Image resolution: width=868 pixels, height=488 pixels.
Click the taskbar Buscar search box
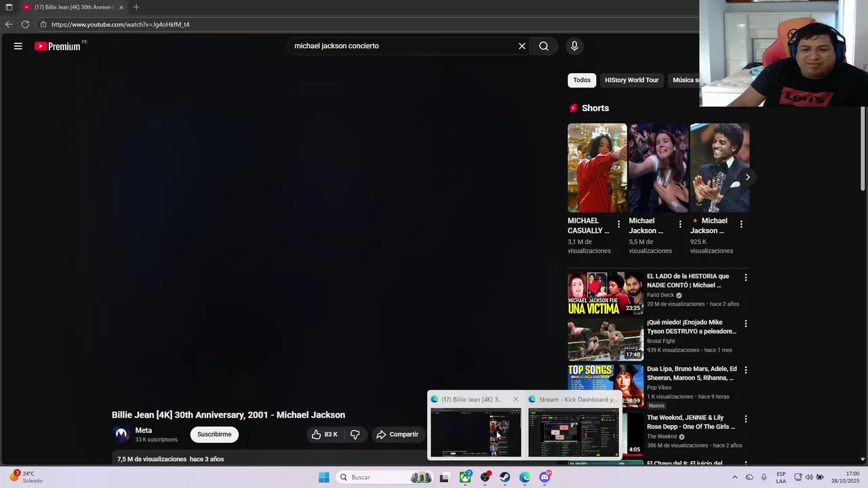point(384,477)
